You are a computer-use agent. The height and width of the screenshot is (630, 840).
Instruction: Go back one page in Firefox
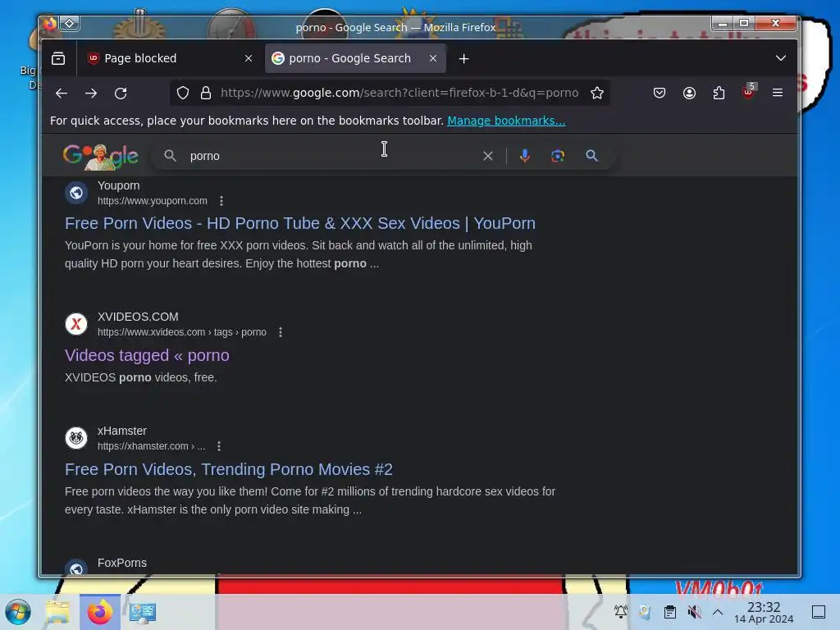click(x=61, y=94)
